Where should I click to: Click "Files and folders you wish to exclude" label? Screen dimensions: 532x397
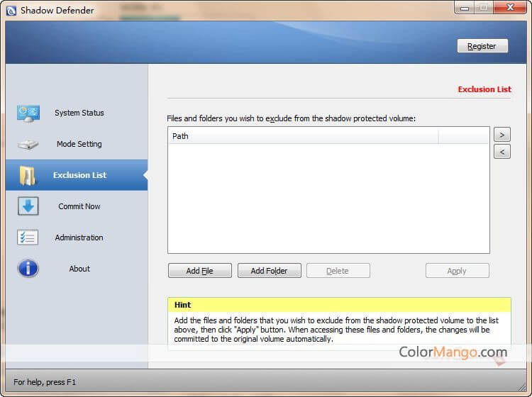tap(291, 118)
